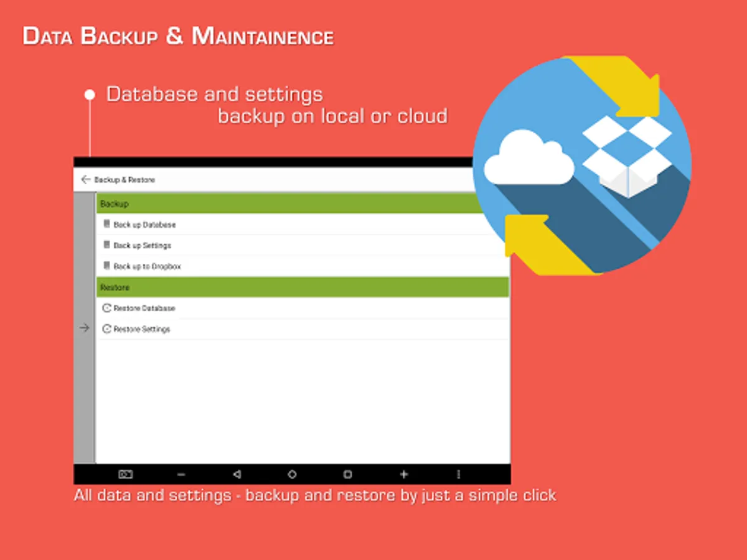
Task: Choose Back up to Dropbox option
Action: 303,266
